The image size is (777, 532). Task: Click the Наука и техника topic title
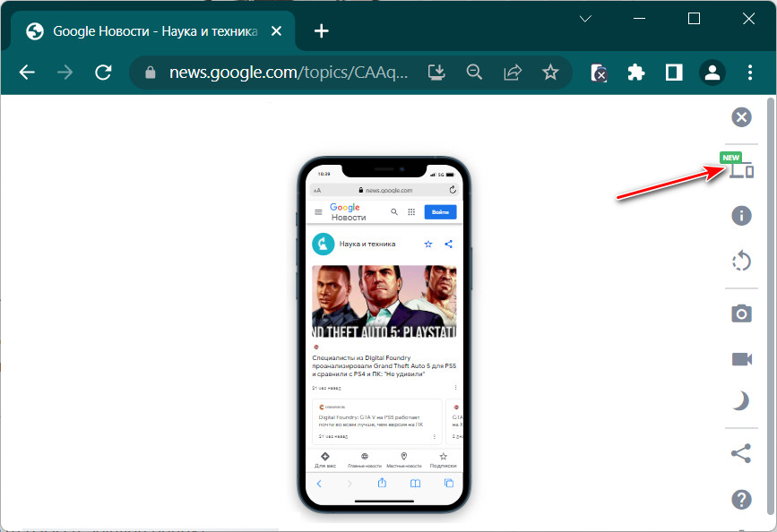click(367, 245)
